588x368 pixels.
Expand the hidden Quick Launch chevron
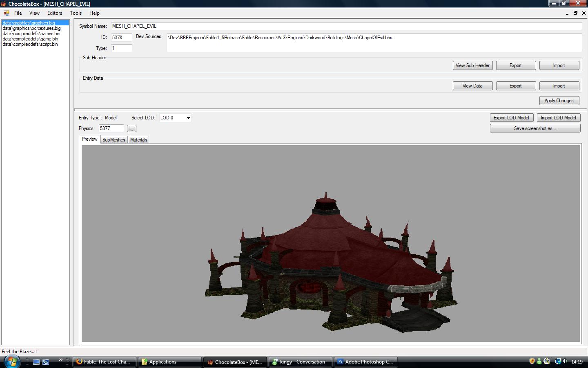[x=60, y=360]
